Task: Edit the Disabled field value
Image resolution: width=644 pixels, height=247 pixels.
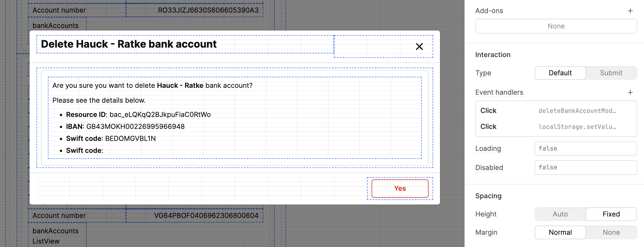Action: coord(585,167)
